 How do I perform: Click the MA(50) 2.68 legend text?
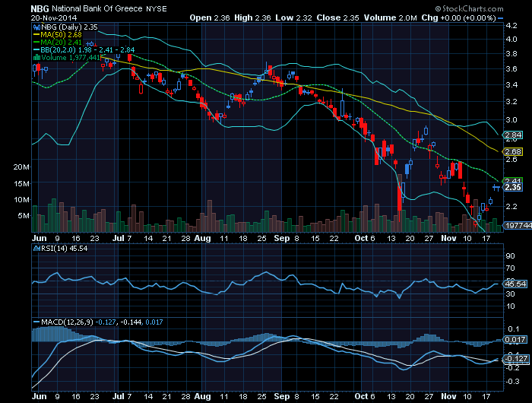click(x=61, y=35)
